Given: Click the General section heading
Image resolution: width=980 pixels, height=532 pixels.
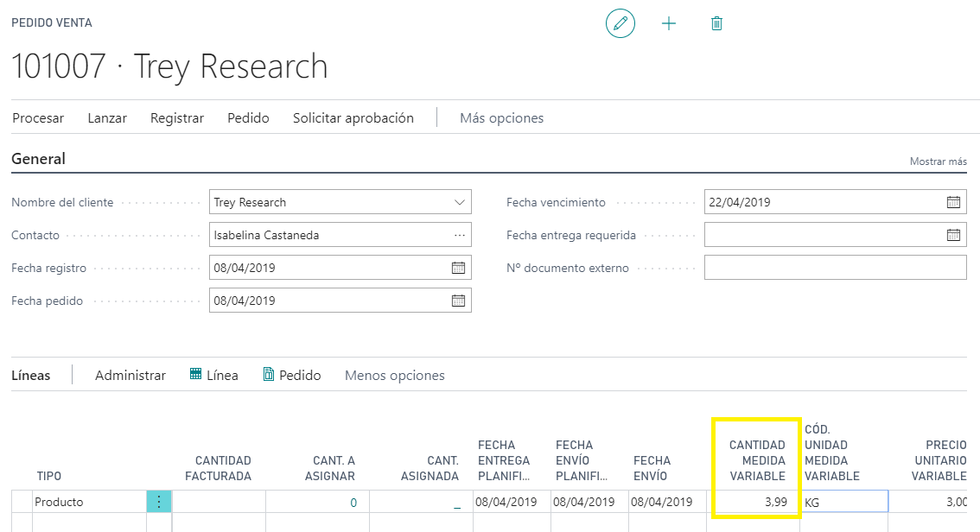Looking at the screenshot, I should point(38,159).
